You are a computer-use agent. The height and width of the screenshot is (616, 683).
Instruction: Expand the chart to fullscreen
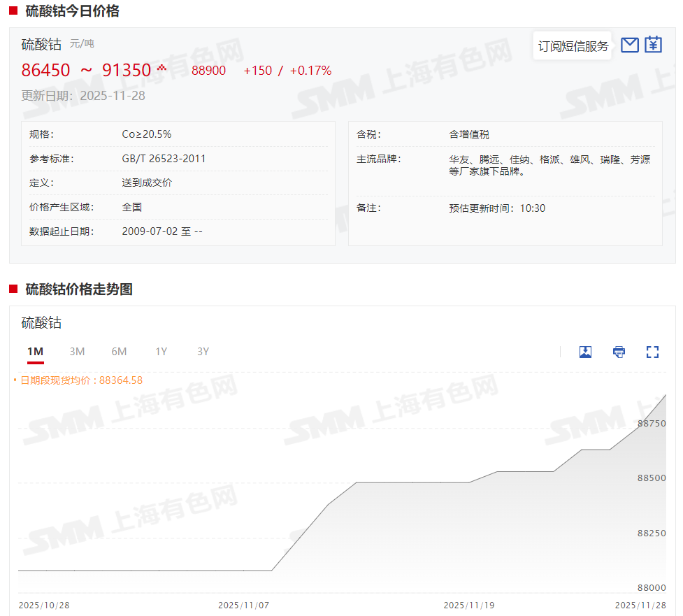(652, 352)
